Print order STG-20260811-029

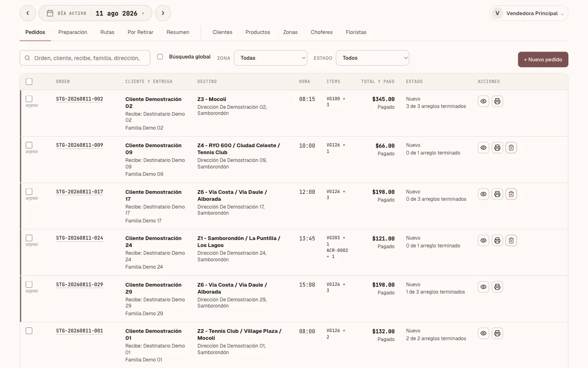[497, 287]
